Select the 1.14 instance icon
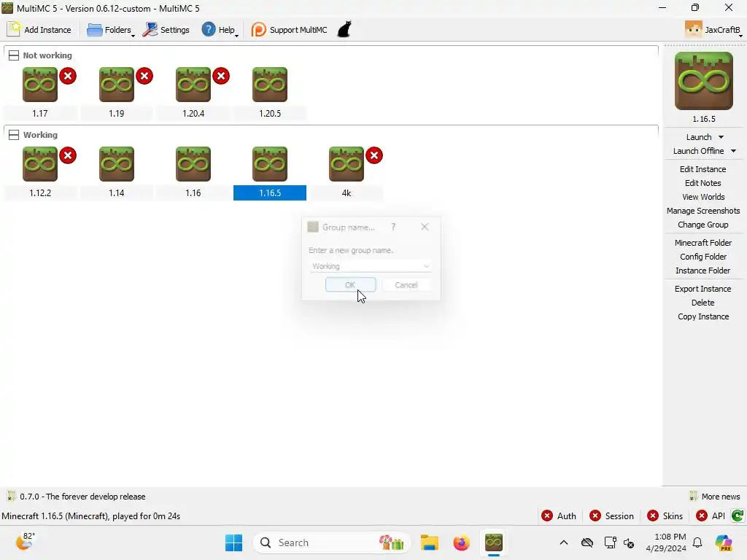This screenshot has height=560, width=747. (117, 164)
